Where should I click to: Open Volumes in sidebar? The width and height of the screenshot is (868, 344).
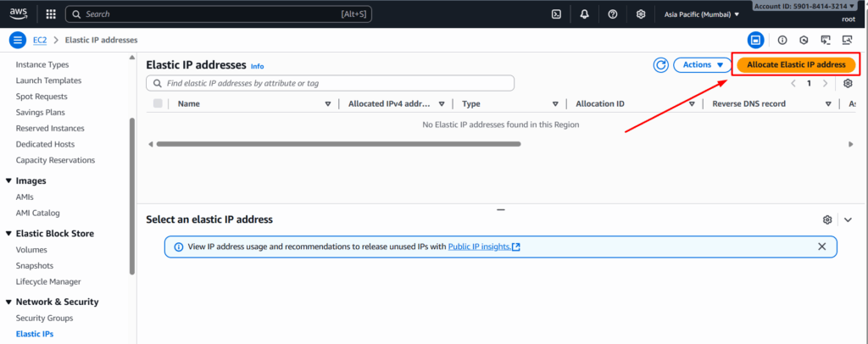tap(31, 250)
